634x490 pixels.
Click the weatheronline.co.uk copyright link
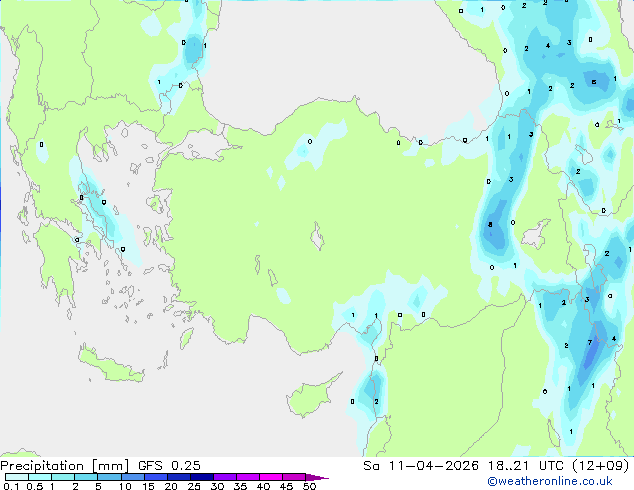tap(550, 481)
